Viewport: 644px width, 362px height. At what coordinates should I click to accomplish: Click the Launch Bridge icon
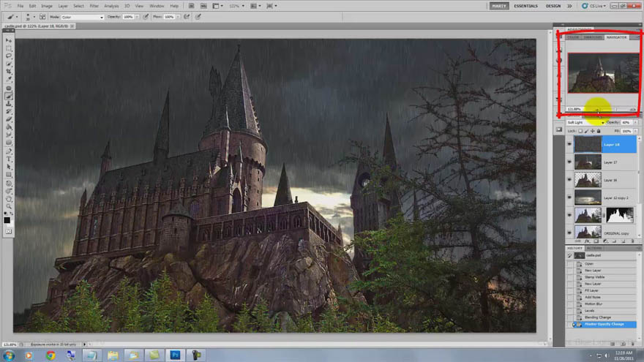192,6
